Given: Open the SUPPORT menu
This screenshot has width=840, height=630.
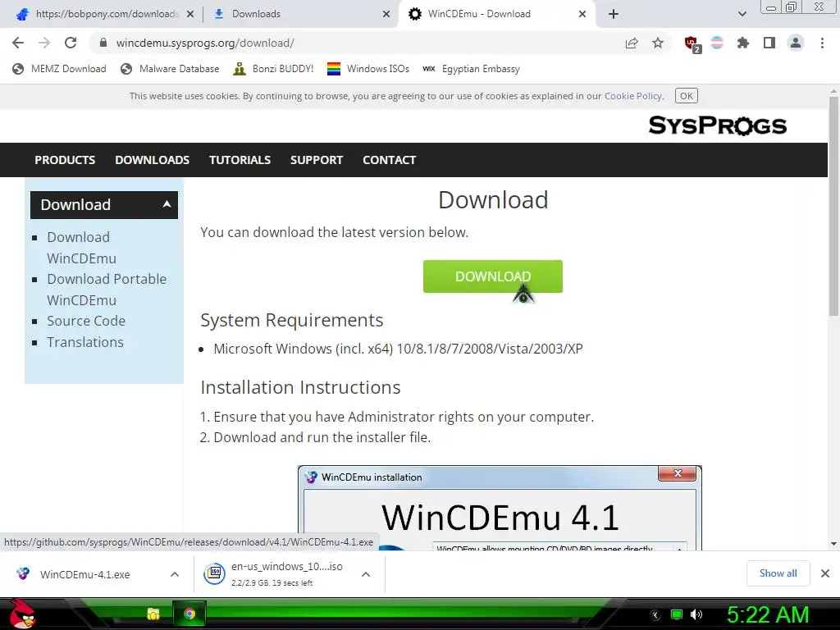Looking at the screenshot, I should pos(317,160).
